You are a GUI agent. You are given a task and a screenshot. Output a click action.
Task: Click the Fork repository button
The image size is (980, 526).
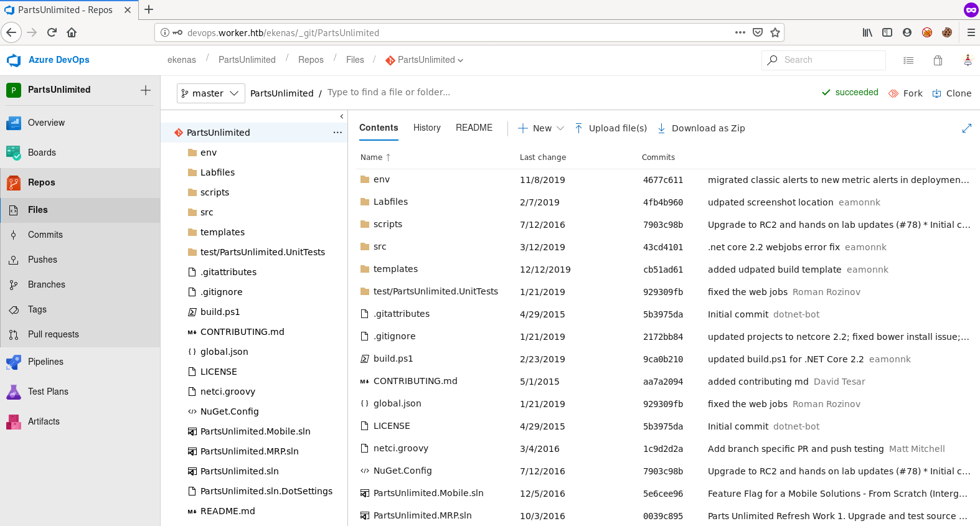(x=905, y=93)
